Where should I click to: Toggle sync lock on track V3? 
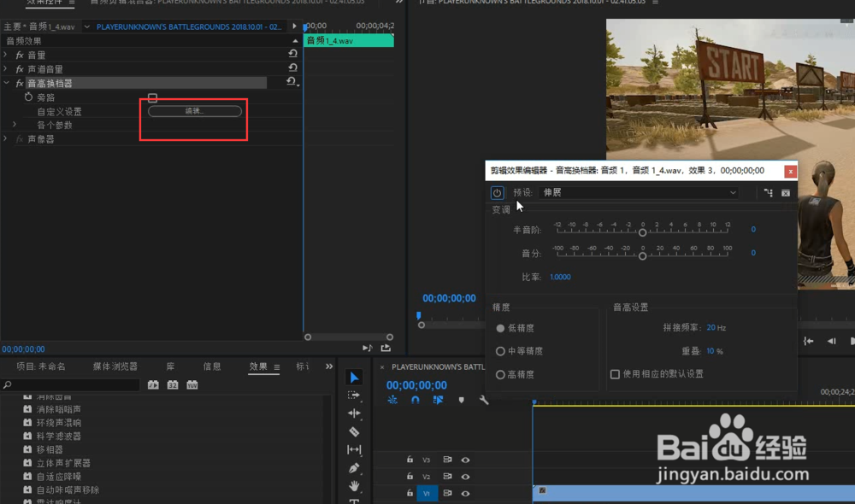tap(447, 460)
